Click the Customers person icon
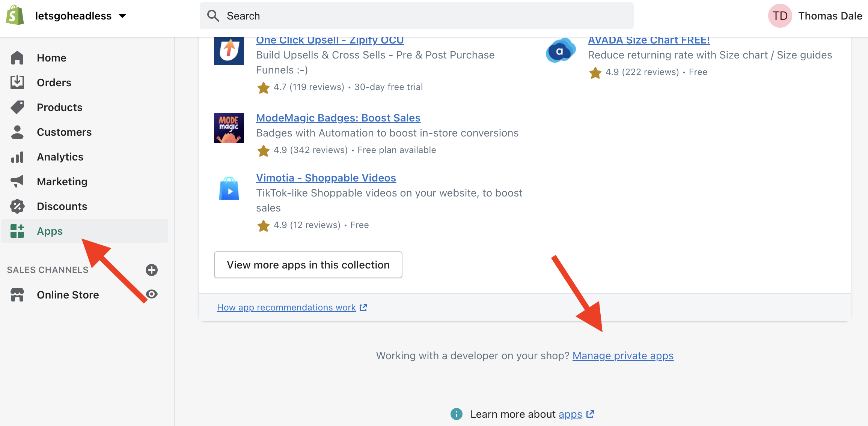Image resolution: width=868 pixels, height=426 pixels. pos(17,132)
